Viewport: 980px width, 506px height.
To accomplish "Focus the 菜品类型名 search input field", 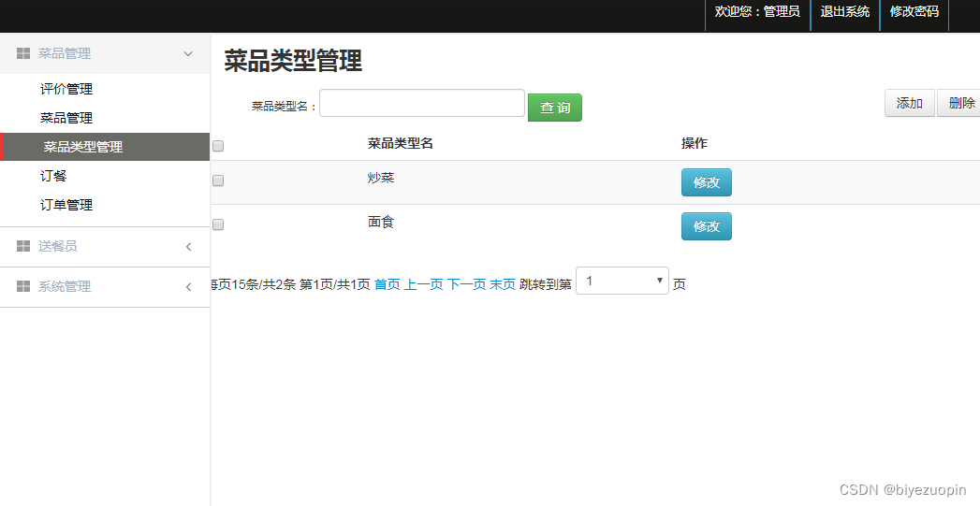I will [422, 103].
